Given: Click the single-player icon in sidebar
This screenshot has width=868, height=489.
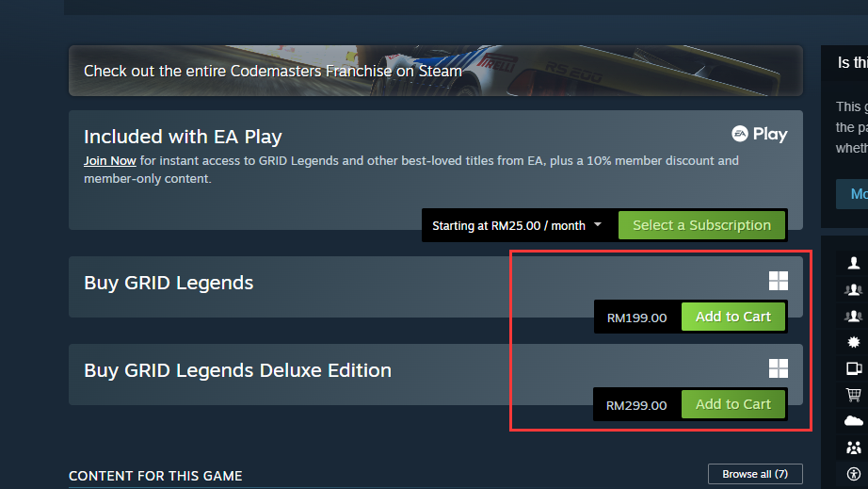Looking at the screenshot, I should point(854,263).
